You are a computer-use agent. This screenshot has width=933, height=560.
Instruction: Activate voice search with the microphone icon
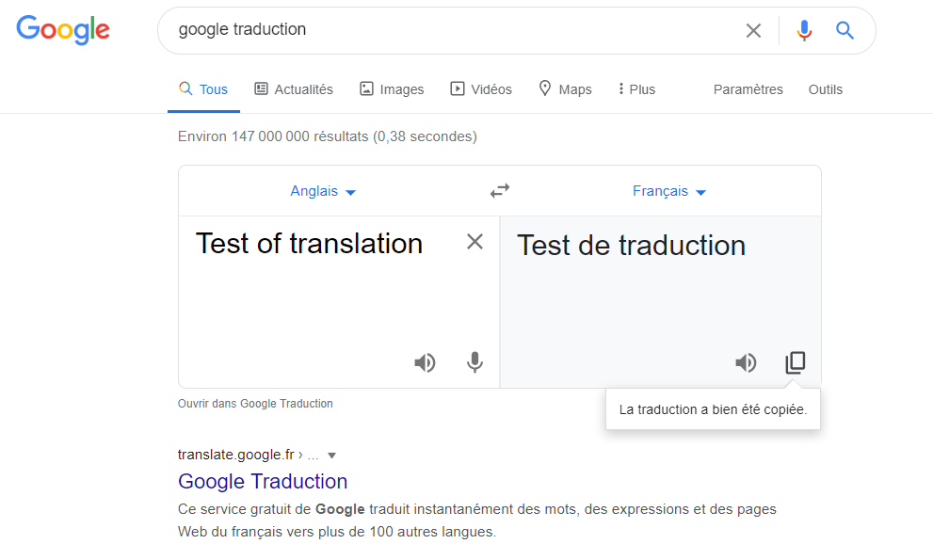803,29
